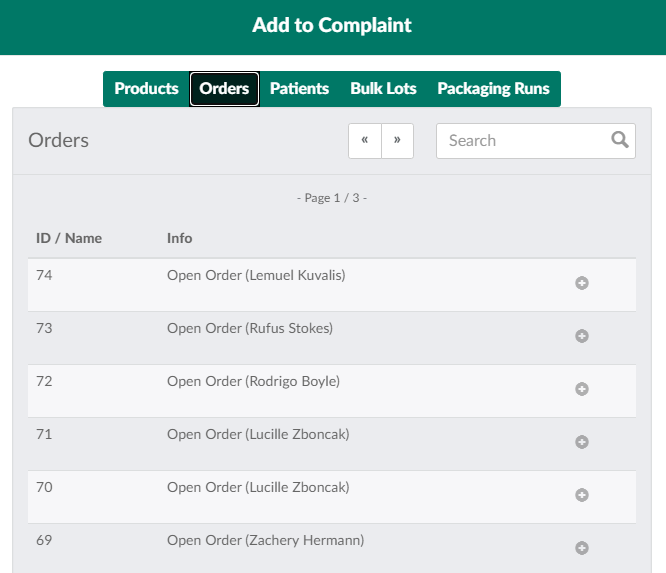This screenshot has height=573, width=666.
Task: Click plus icon for Rufus Stokes order
Action: [582, 336]
